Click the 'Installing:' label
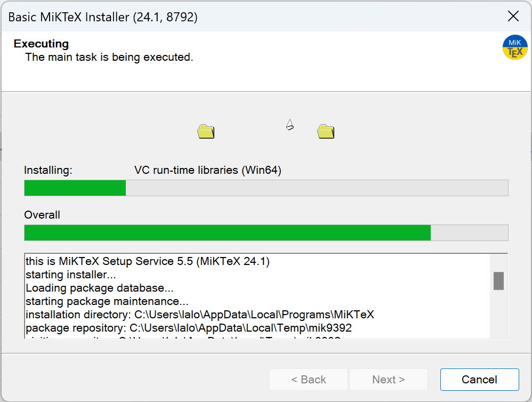This screenshot has width=532, height=402. pyautogui.click(x=48, y=171)
